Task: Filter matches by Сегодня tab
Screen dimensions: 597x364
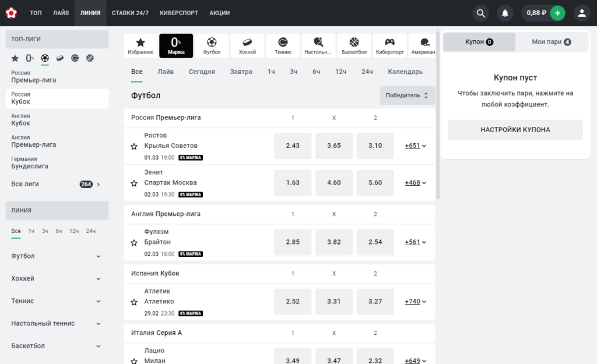Action: pyautogui.click(x=202, y=72)
